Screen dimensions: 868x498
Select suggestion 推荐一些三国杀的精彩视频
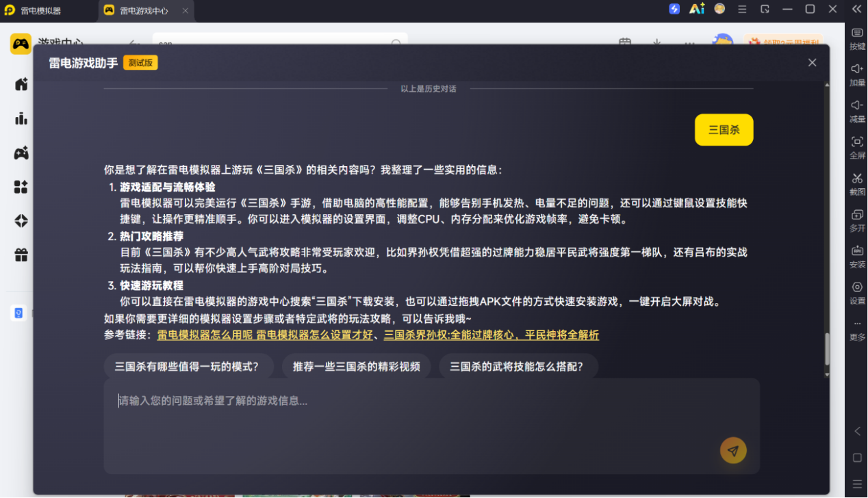pyautogui.click(x=356, y=366)
